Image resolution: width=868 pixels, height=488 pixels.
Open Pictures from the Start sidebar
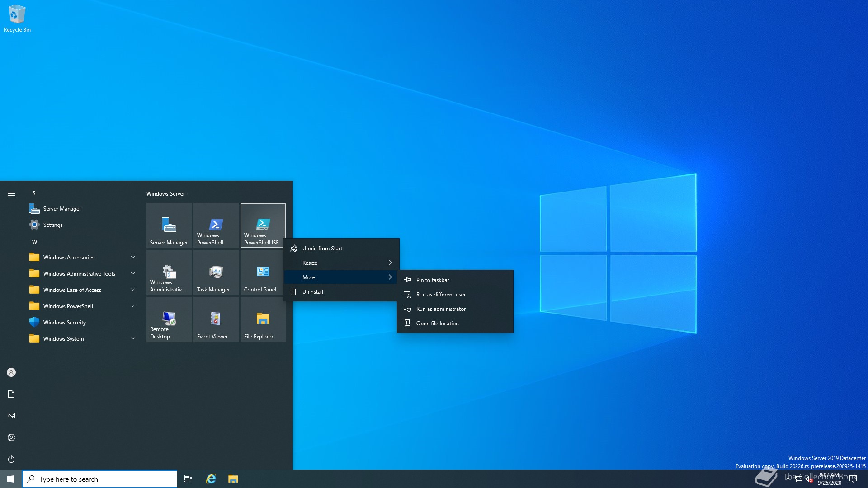[x=11, y=416]
